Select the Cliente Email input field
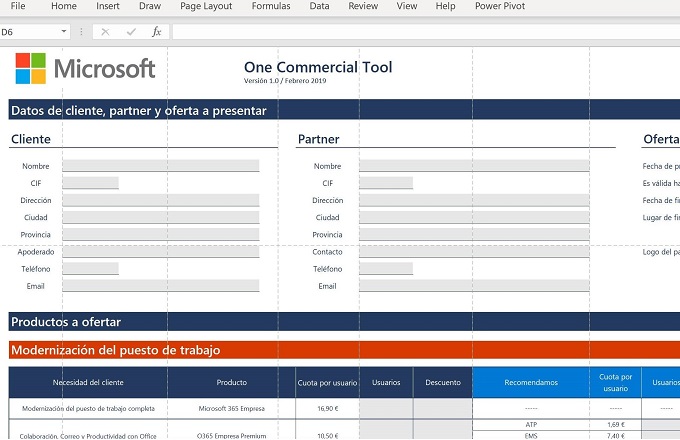The width and height of the screenshot is (680, 440). point(161,286)
